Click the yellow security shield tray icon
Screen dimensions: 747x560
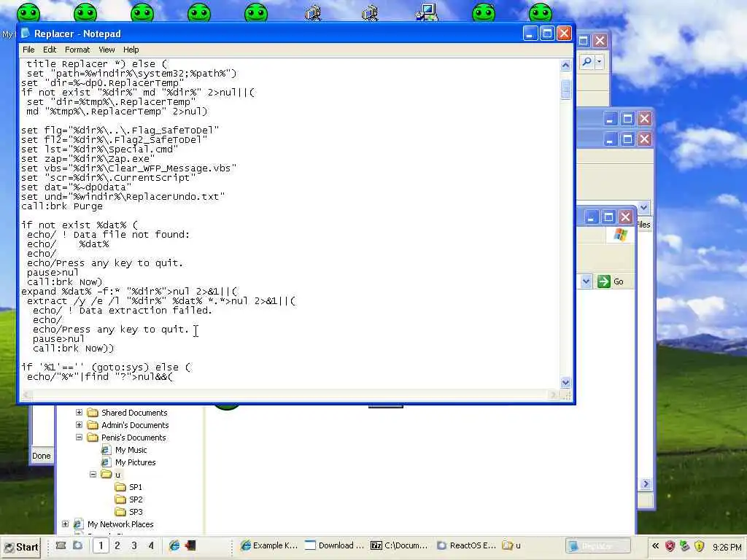point(700,546)
